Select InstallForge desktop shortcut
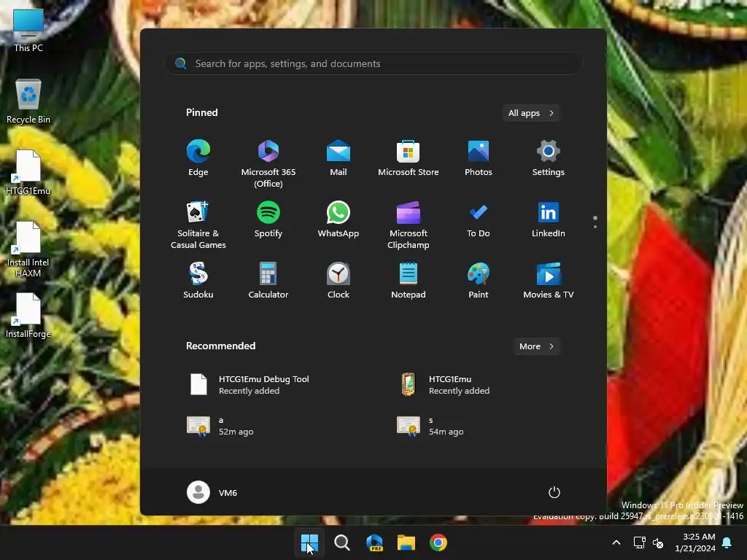 [28, 316]
